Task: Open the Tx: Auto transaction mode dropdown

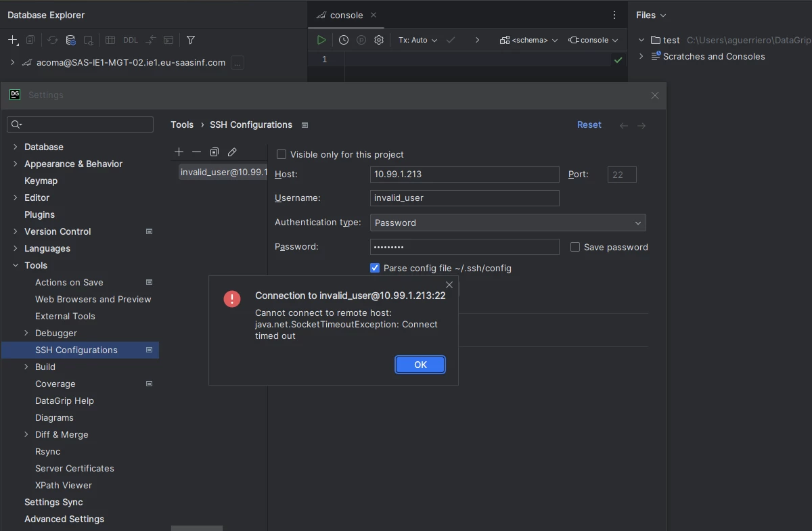Action: (x=418, y=40)
